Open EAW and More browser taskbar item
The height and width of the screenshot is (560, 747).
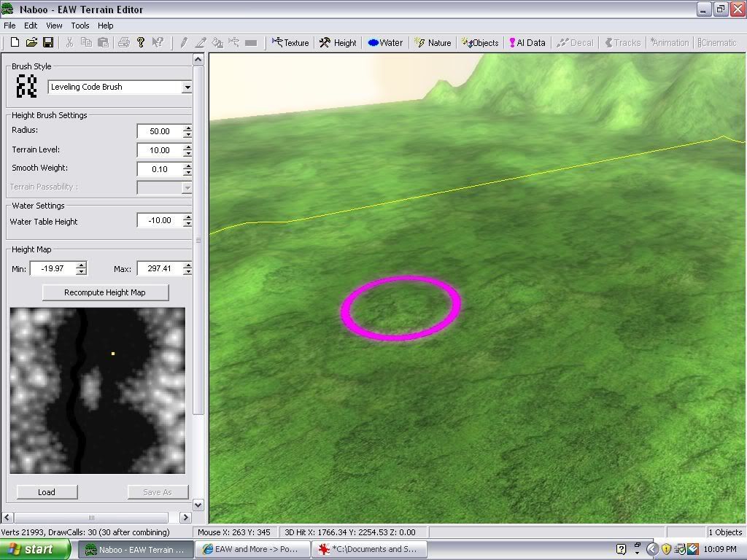pyautogui.click(x=252, y=550)
